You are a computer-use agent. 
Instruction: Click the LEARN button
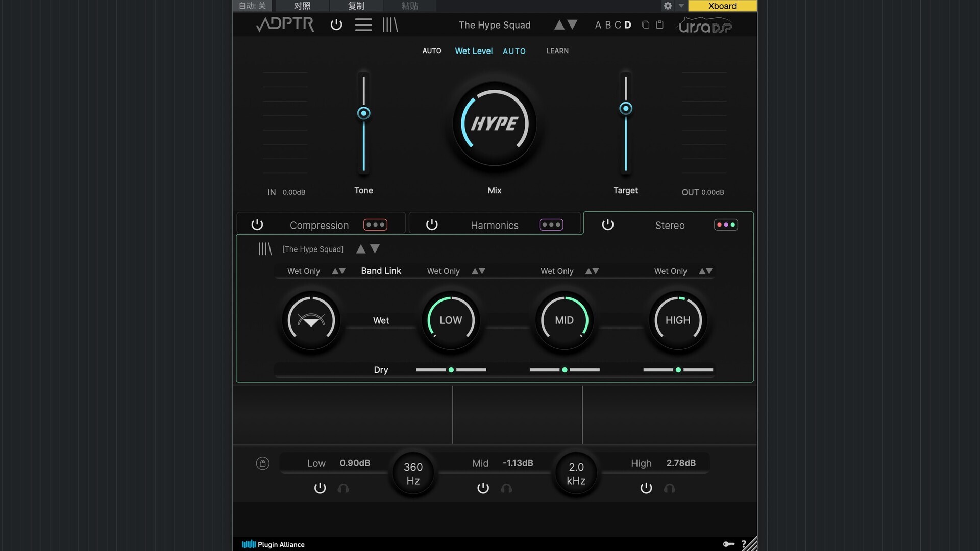point(557,51)
